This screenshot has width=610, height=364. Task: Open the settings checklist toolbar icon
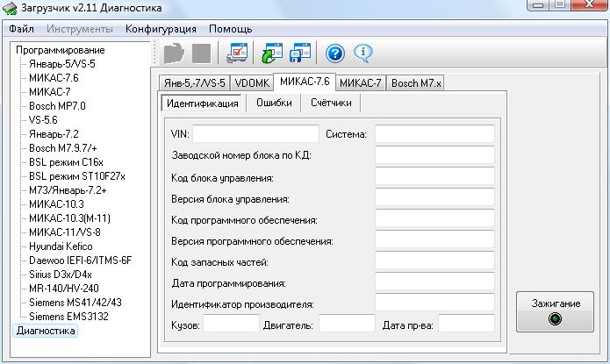[237, 53]
